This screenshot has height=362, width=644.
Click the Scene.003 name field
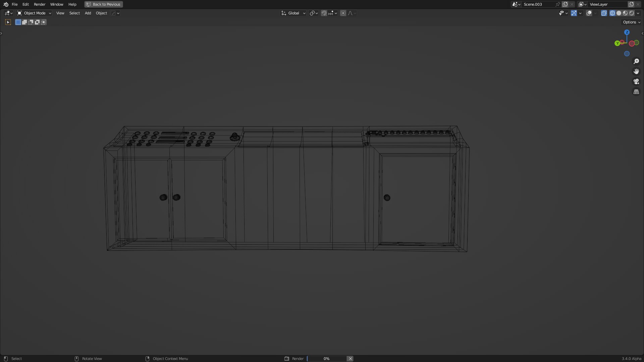(x=539, y=4)
